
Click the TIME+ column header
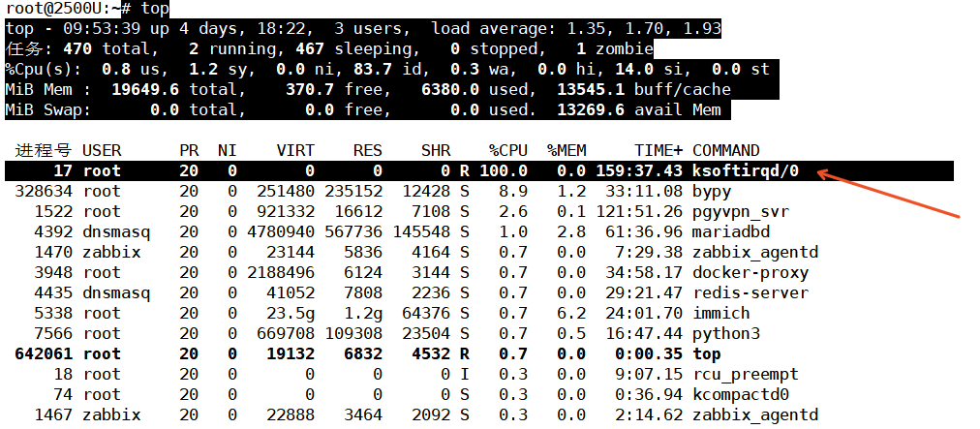(658, 151)
